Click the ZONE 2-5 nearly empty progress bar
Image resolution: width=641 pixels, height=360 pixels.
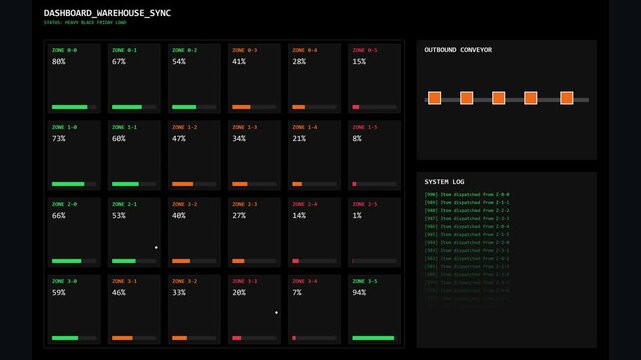click(374, 261)
